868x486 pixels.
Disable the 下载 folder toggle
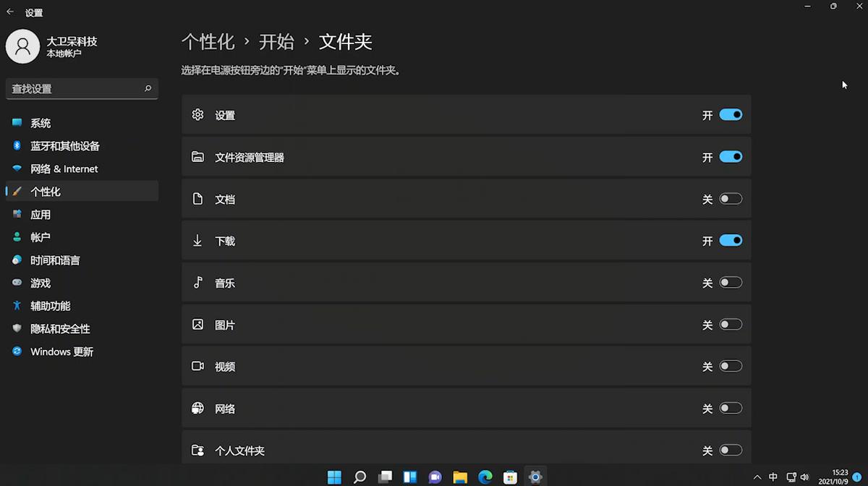point(731,240)
